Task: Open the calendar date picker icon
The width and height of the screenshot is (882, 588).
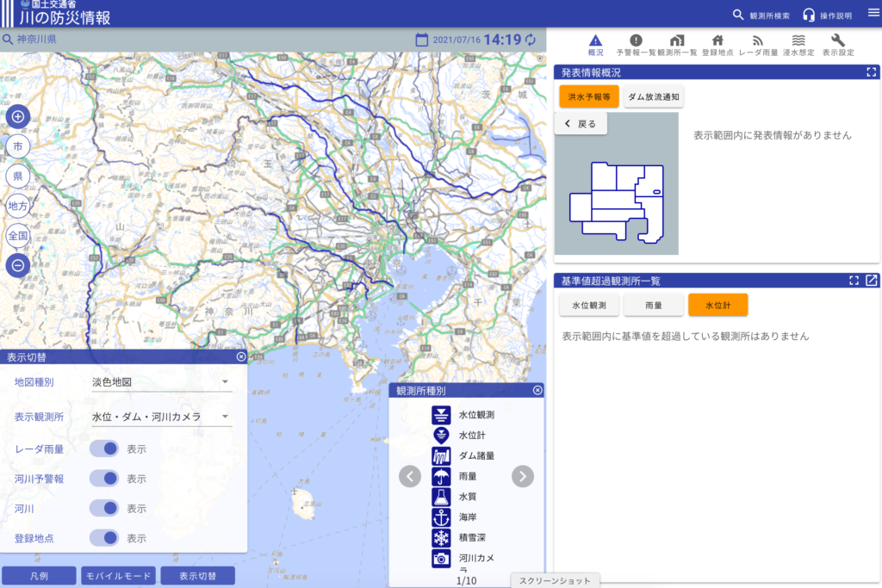Action: 422,40
